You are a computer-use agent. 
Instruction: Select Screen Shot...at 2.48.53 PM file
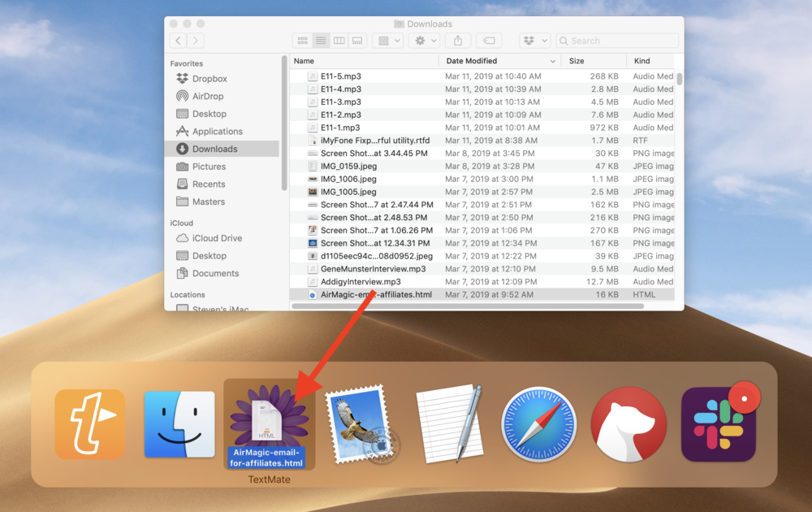(482, 218)
